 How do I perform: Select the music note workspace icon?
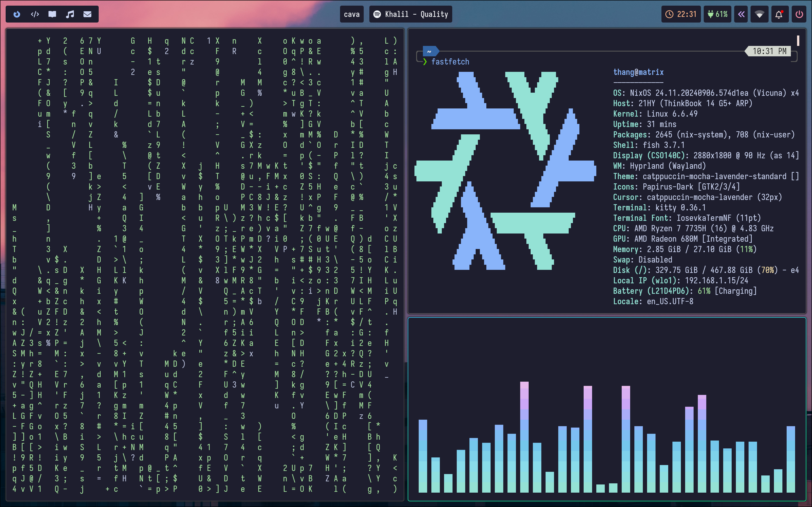tap(70, 14)
